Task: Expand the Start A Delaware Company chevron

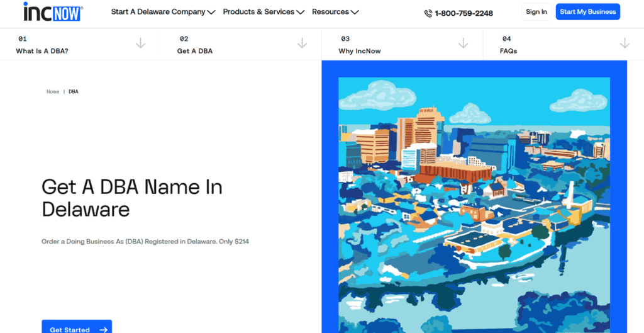Action: point(211,13)
